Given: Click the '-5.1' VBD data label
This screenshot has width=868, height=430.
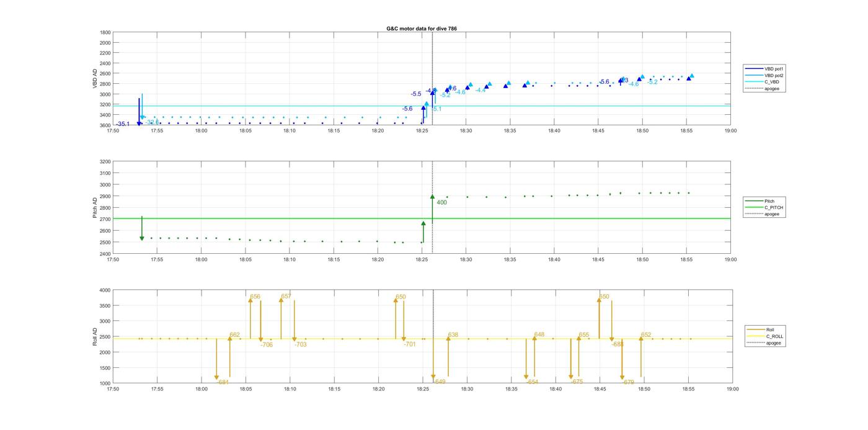Looking at the screenshot, I should pyautogui.click(x=436, y=109).
